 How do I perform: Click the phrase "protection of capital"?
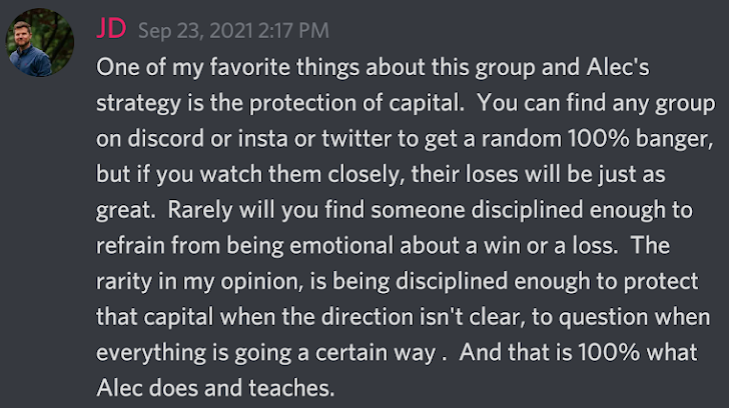click(x=357, y=103)
